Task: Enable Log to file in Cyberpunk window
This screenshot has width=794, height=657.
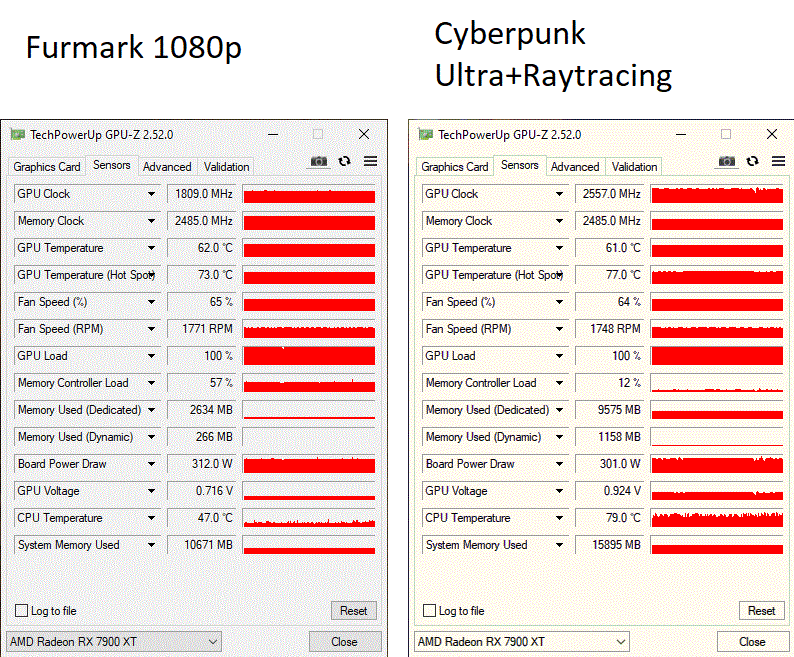Action: click(429, 610)
